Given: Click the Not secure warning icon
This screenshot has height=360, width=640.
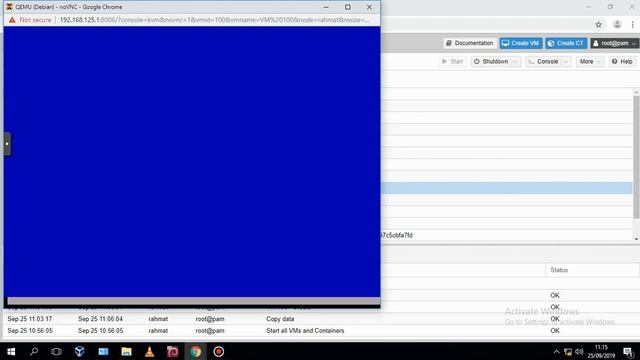Looking at the screenshot, I should tap(12, 20).
